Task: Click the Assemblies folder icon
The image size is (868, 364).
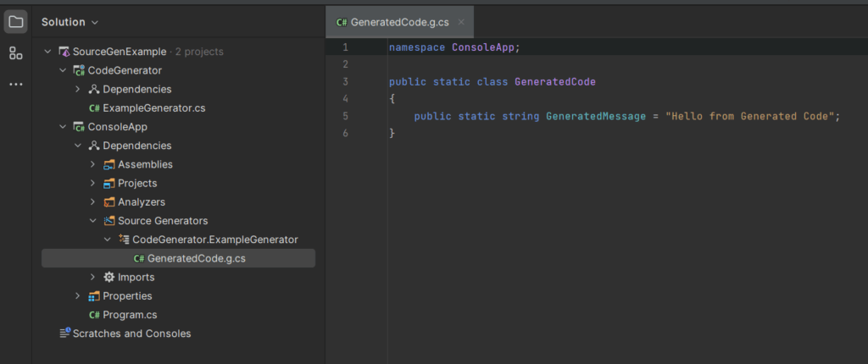Action: [108, 164]
